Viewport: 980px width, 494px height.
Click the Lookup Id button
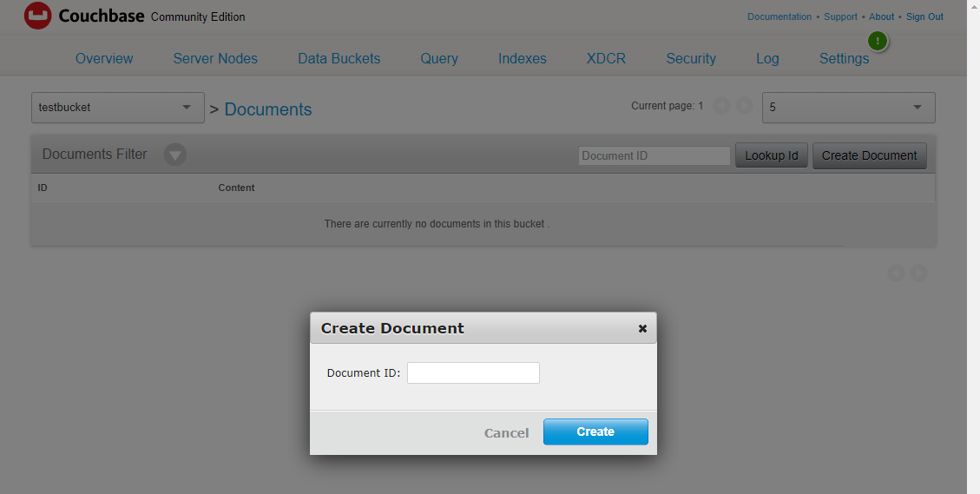(772, 155)
